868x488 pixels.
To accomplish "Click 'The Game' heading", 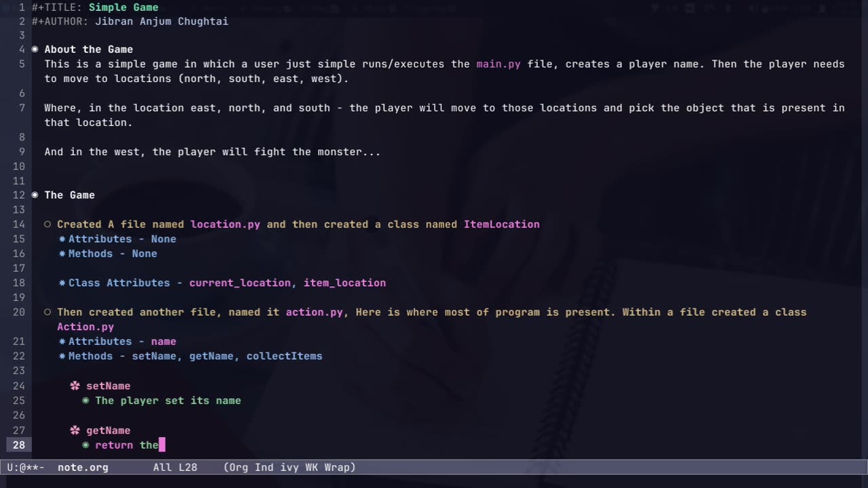I will coord(70,195).
